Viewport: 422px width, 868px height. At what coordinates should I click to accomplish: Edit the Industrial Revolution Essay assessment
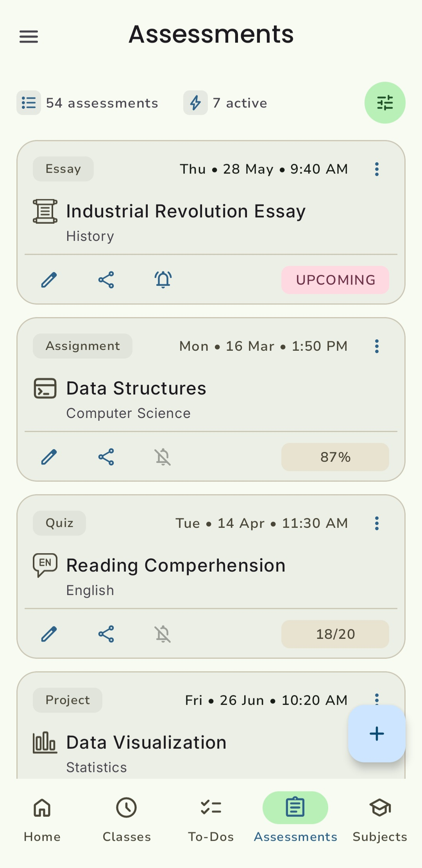click(x=49, y=280)
